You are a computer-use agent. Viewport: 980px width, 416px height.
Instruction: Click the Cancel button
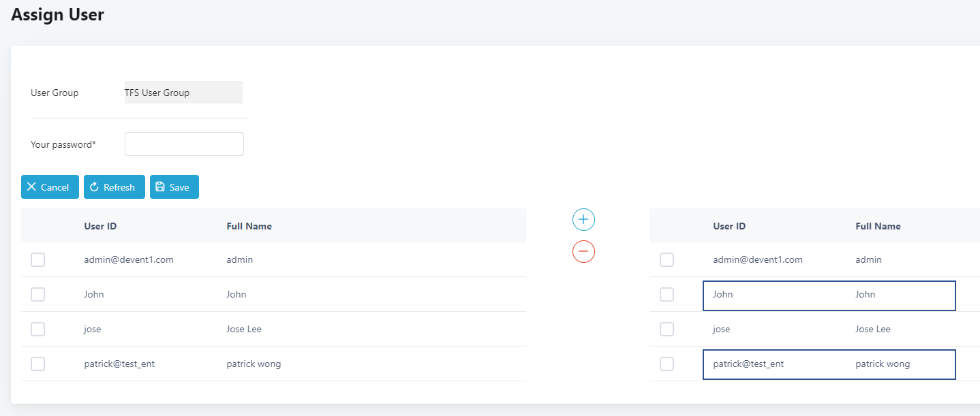tap(50, 187)
